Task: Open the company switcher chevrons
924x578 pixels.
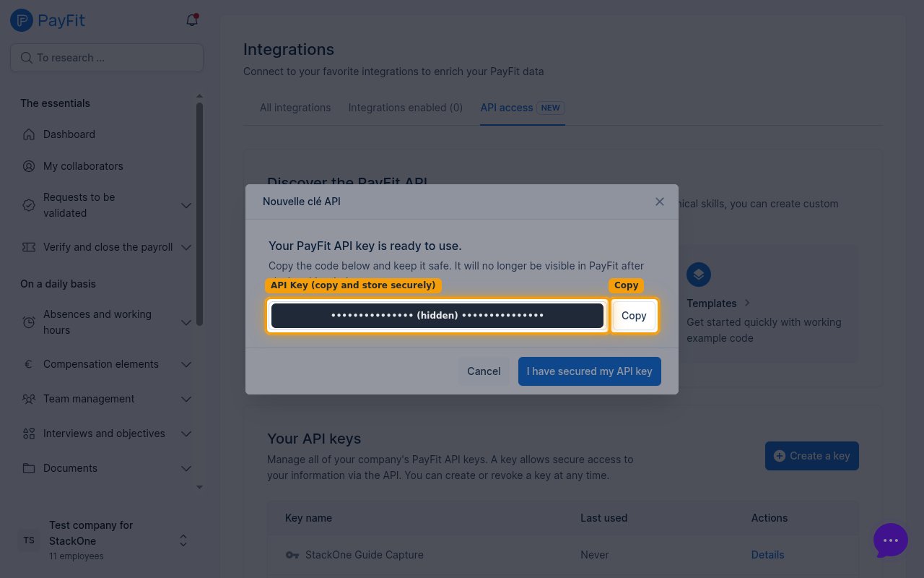Action: coord(183,540)
